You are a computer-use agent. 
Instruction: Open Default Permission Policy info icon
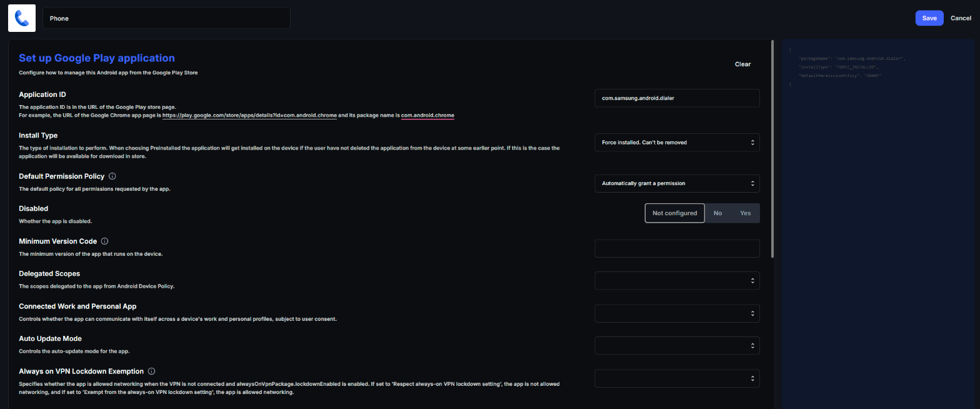click(x=112, y=176)
